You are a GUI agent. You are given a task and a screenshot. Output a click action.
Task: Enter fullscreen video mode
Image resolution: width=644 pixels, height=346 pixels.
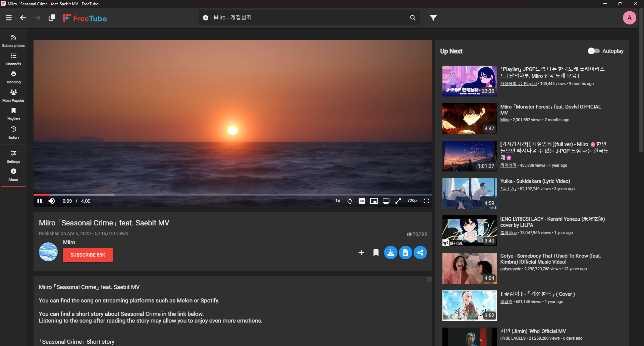pos(426,201)
